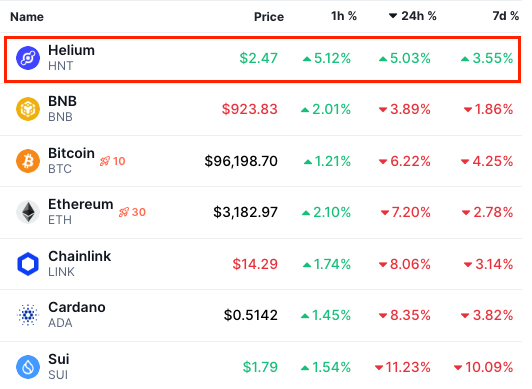The image size is (532, 389).
Task: Open the Helium coin name link
Action: click(72, 50)
